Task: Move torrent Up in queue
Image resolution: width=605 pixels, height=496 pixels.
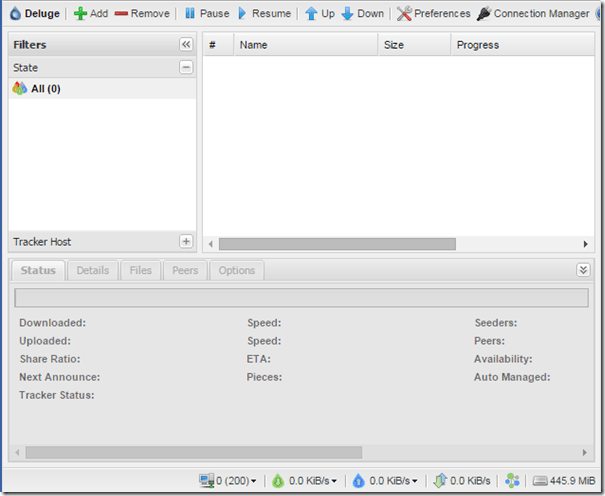Action: click(320, 13)
